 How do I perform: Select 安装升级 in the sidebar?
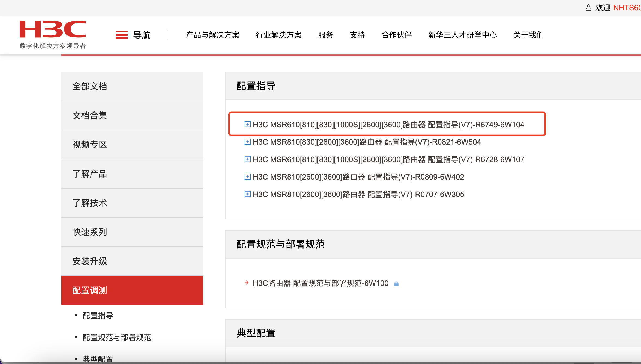click(89, 261)
